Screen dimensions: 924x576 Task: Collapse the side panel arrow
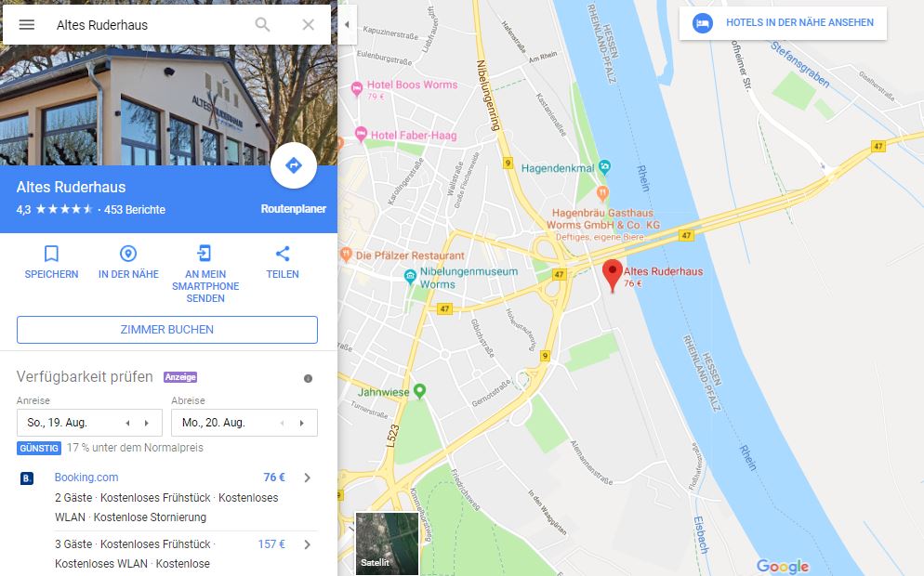click(x=347, y=25)
